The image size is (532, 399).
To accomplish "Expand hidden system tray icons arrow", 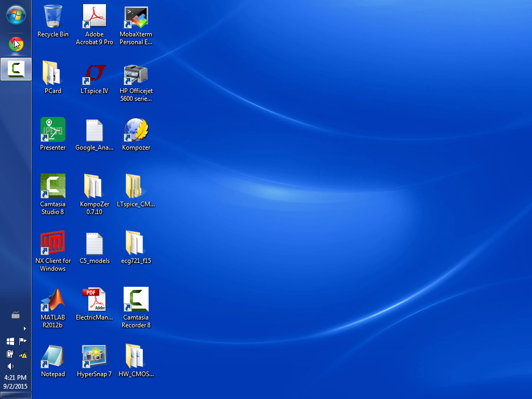I will coord(24,328).
